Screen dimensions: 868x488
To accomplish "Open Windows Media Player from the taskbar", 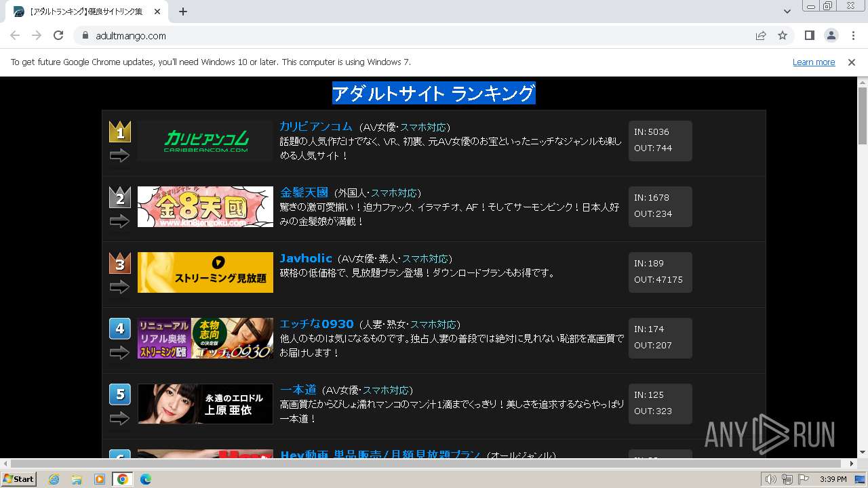I will pyautogui.click(x=100, y=479).
